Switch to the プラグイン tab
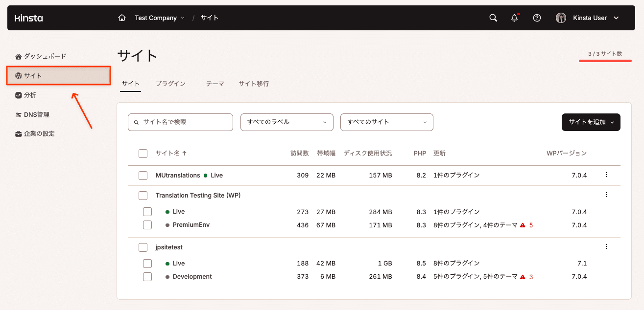This screenshot has height=310, width=644. point(170,84)
